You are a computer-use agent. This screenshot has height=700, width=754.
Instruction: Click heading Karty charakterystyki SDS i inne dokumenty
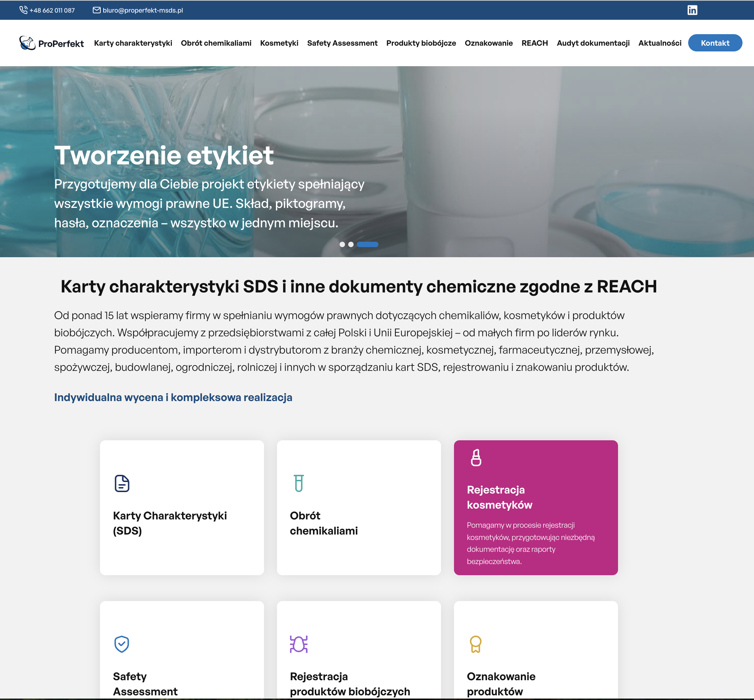(358, 286)
